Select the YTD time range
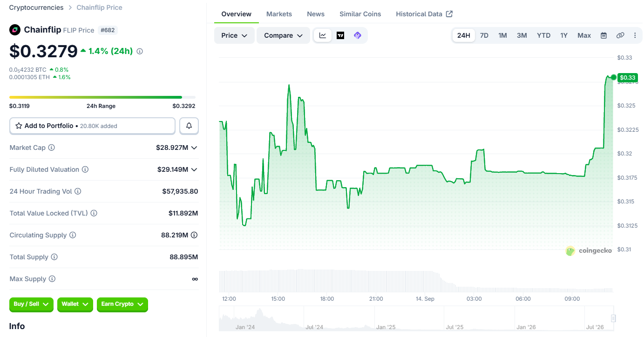 pos(543,35)
